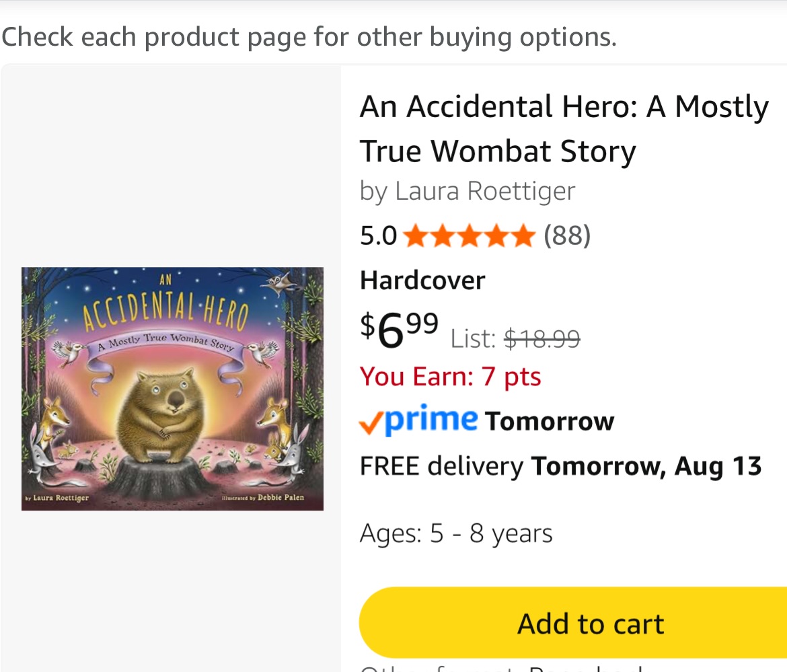Viewport: 787px width, 672px height.
Task: Click the bold "Tomorrow" beside Prime logo
Action: pos(549,421)
